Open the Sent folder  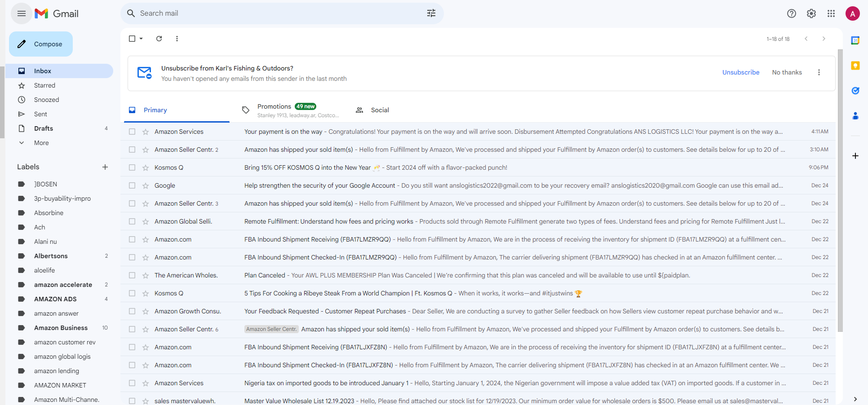pos(58,114)
